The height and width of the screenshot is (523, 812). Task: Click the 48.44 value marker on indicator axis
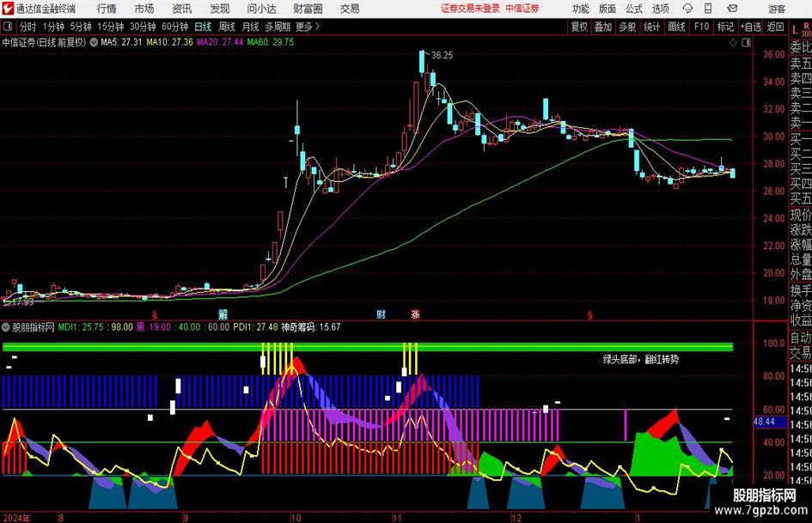764,422
